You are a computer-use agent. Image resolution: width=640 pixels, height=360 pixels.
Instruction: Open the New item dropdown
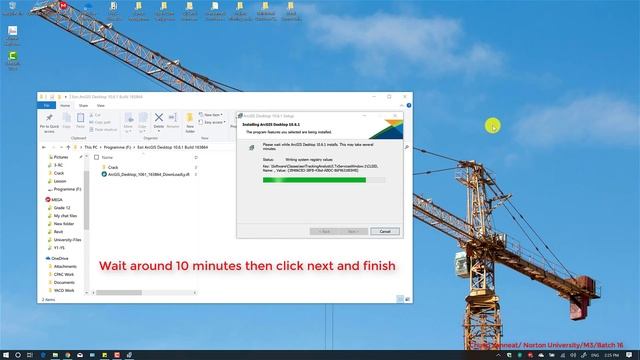tap(211, 115)
